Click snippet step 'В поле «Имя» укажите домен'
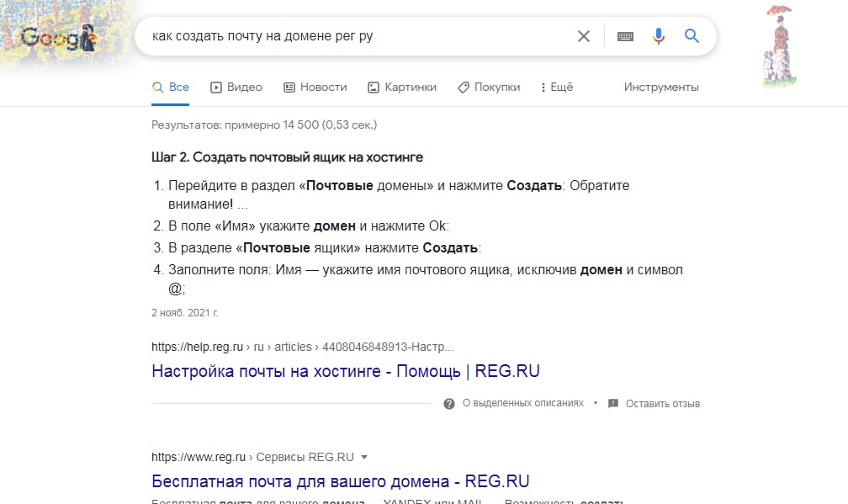Image resolution: width=848 pixels, height=504 pixels. (308, 226)
